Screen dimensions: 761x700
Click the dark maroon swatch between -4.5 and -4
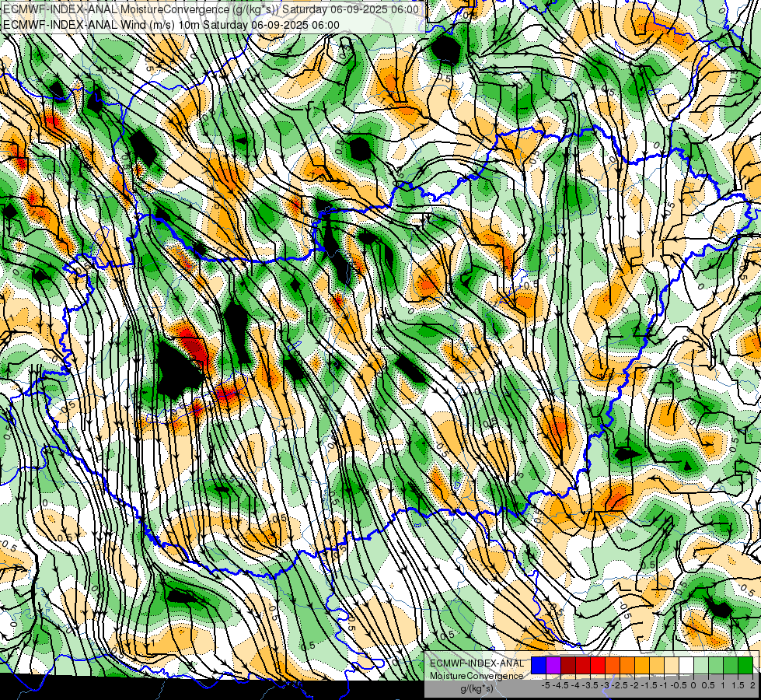coord(568,666)
